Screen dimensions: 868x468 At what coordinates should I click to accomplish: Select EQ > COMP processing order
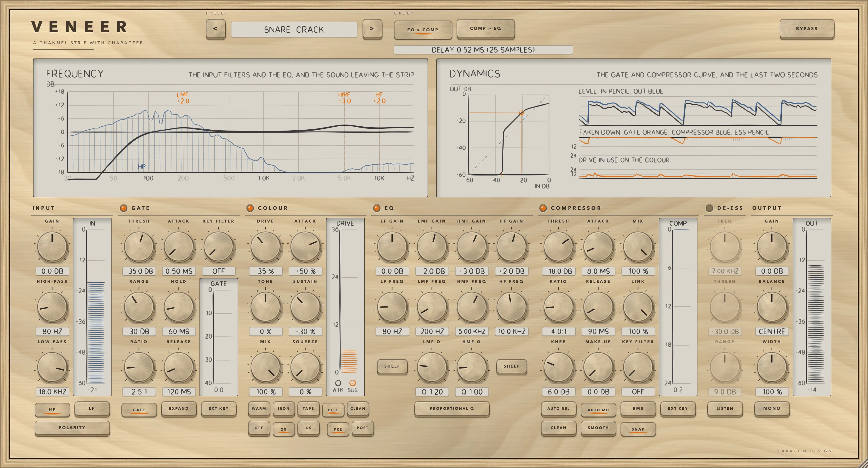pyautogui.click(x=423, y=30)
